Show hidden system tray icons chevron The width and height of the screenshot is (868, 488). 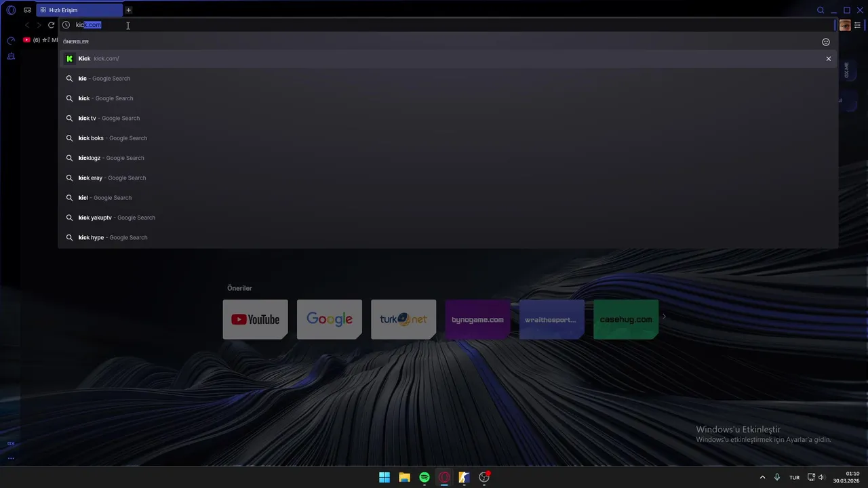pyautogui.click(x=762, y=477)
